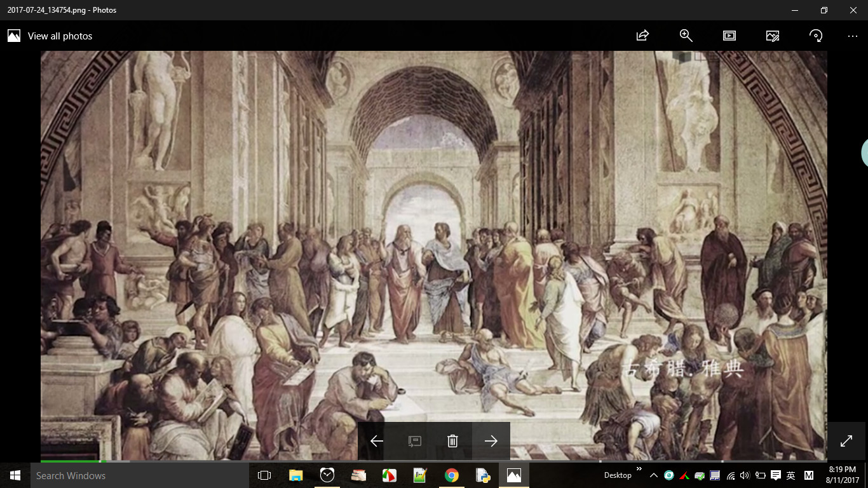
Task: Open the Python app in taskbar
Action: [x=482, y=475]
